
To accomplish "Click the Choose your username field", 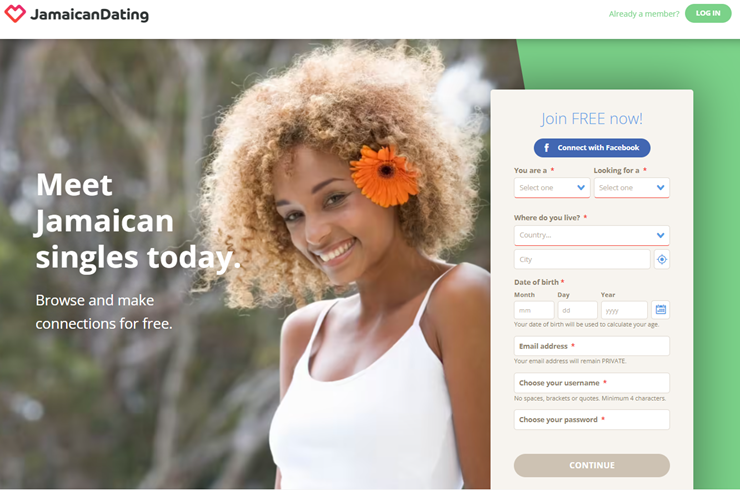I will tap(591, 383).
